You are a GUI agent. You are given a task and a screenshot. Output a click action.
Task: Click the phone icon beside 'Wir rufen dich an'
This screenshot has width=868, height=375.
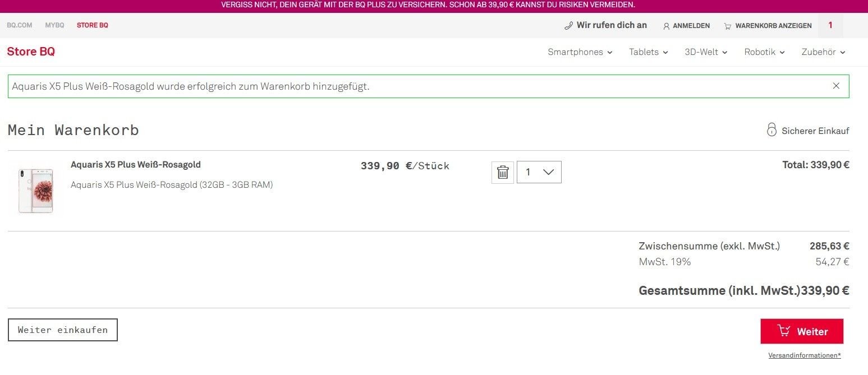(568, 25)
